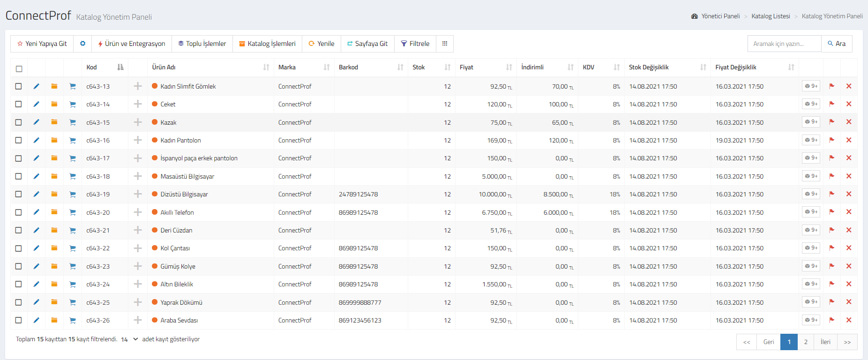Sort by the Fiyat column header
Image resolution: width=868 pixels, height=360 pixels.
(486, 67)
